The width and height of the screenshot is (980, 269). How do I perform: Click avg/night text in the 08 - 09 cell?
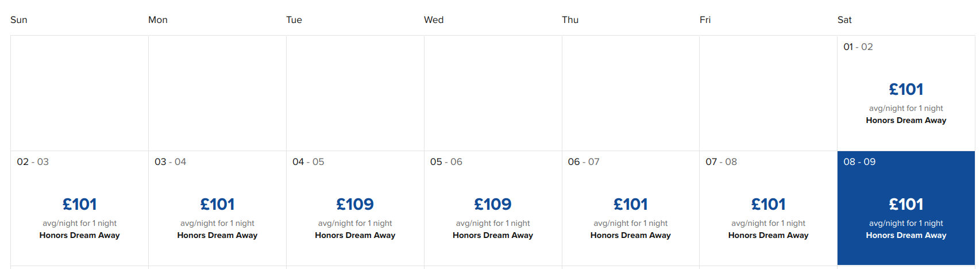pos(906,224)
